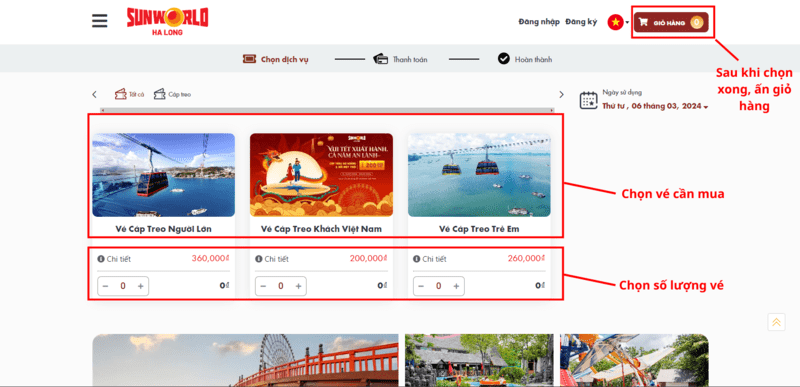
Task: Open the date dropdown Thứ tư, 06 tháng 03
Action: click(x=655, y=106)
